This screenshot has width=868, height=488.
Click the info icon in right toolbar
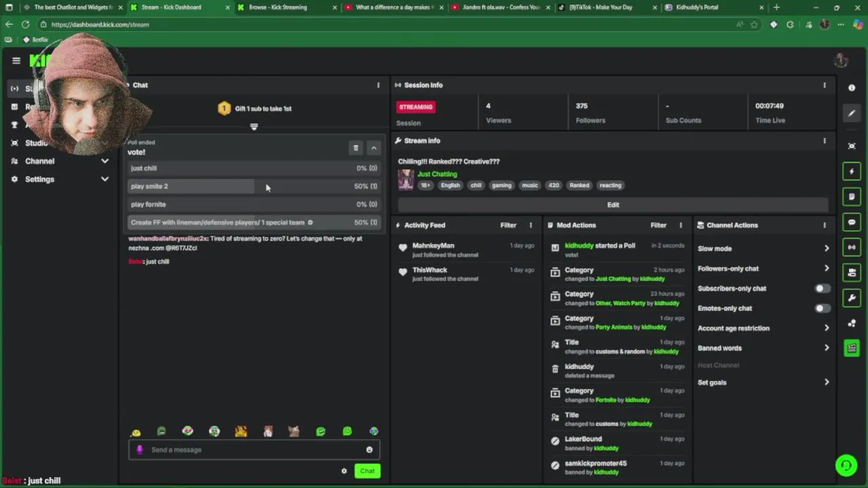pyautogui.click(x=852, y=88)
